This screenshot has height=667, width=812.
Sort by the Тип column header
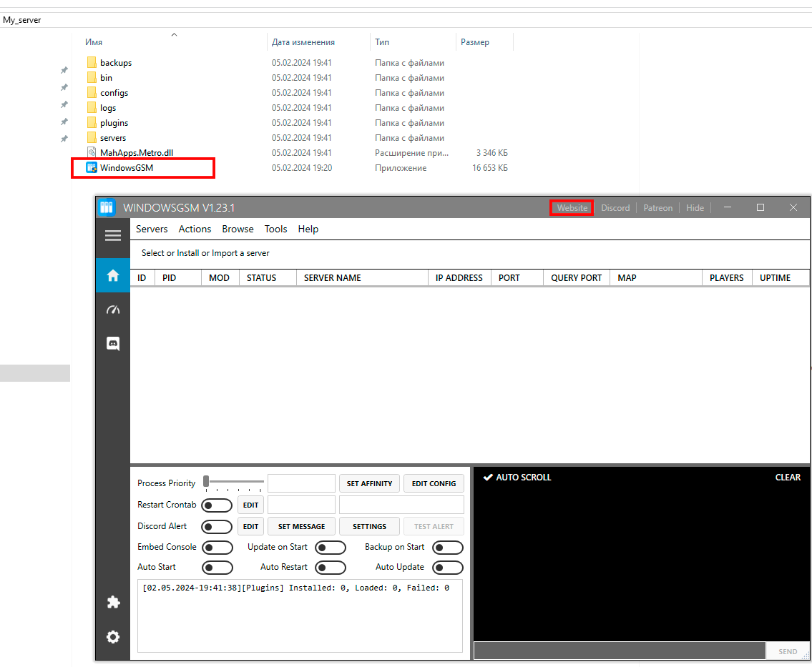point(382,42)
